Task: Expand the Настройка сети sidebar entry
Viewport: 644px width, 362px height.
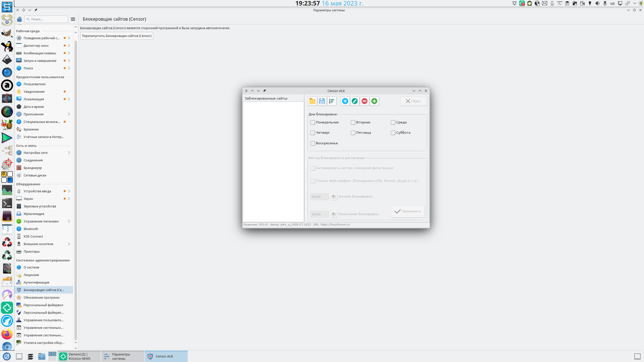Action: [69, 153]
